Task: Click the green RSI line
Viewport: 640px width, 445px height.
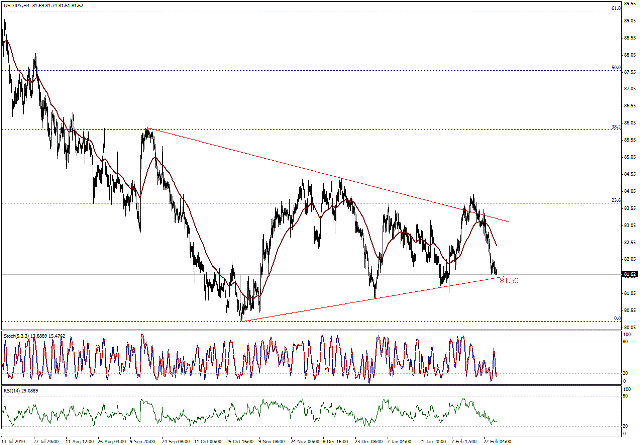Action: 250,409
